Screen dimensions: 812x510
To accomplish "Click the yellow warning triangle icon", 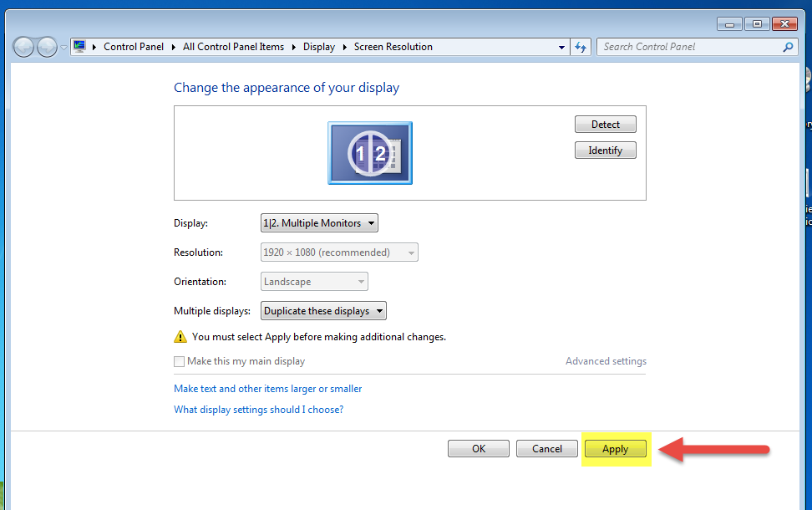I will [180, 336].
